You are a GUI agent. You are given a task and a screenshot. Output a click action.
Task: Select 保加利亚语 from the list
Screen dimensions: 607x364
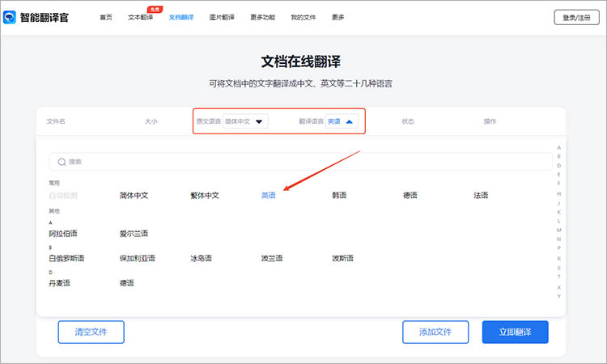[138, 258]
